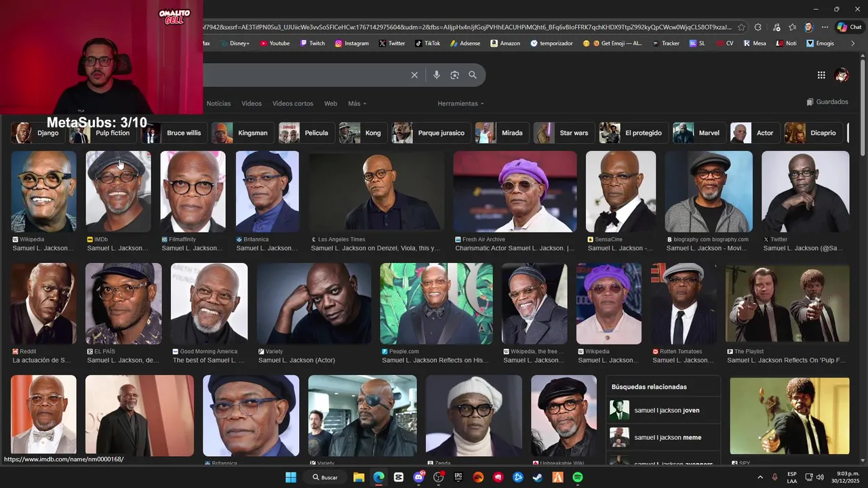
Task: Open the Youtube bookmark
Action: point(274,43)
